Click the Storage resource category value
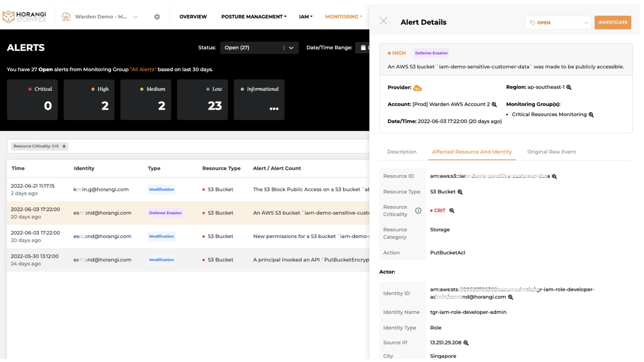The height and width of the screenshot is (362, 644). (x=440, y=230)
